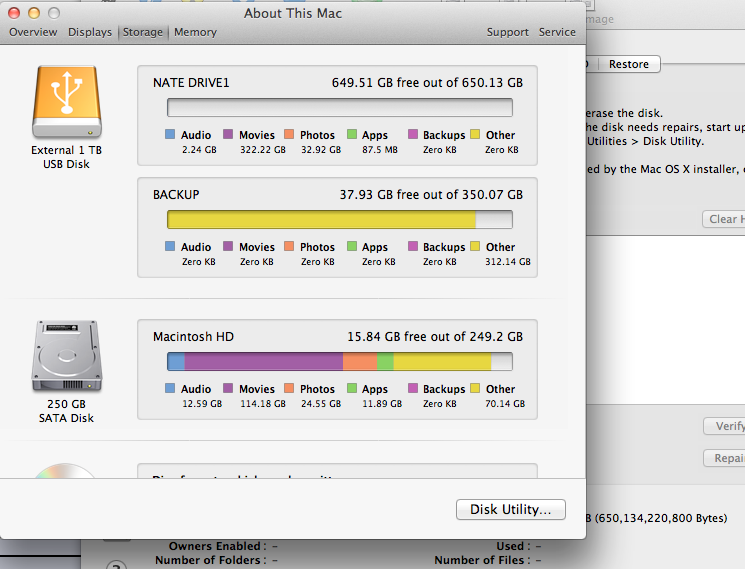Click the Apps green swatch under Macintosh HD
The height and width of the screenshot is (569, 745).
[x=352, y=388]
